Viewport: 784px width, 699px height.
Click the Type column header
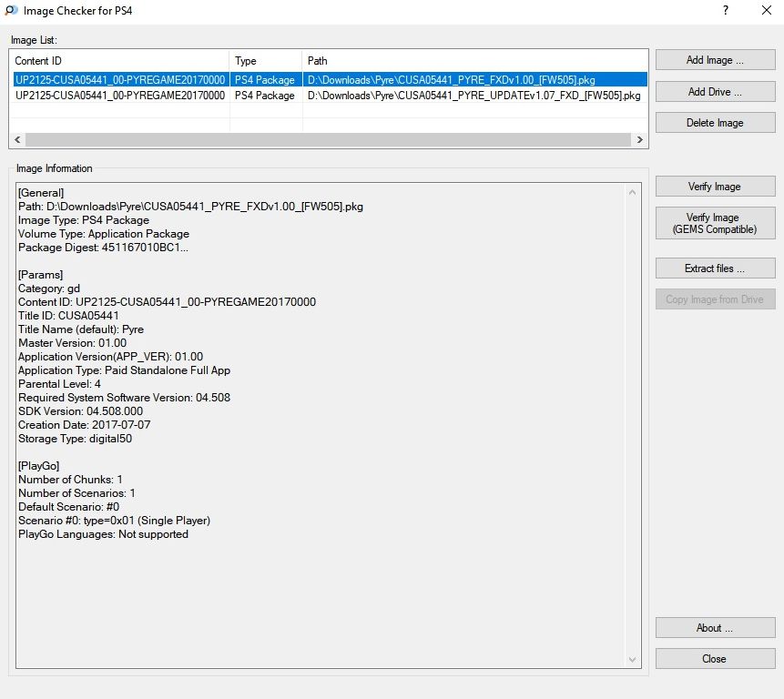266,61
